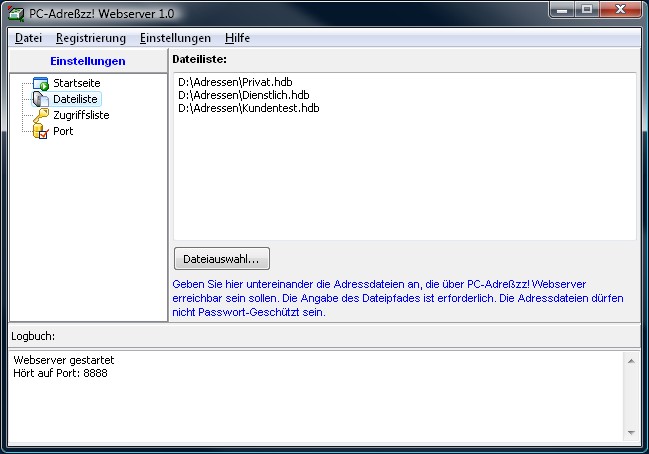Click the PC-Adreßzz! title bar app icon
The width and height of the screenshot is (649, 454).
click(x=16, y=14)
